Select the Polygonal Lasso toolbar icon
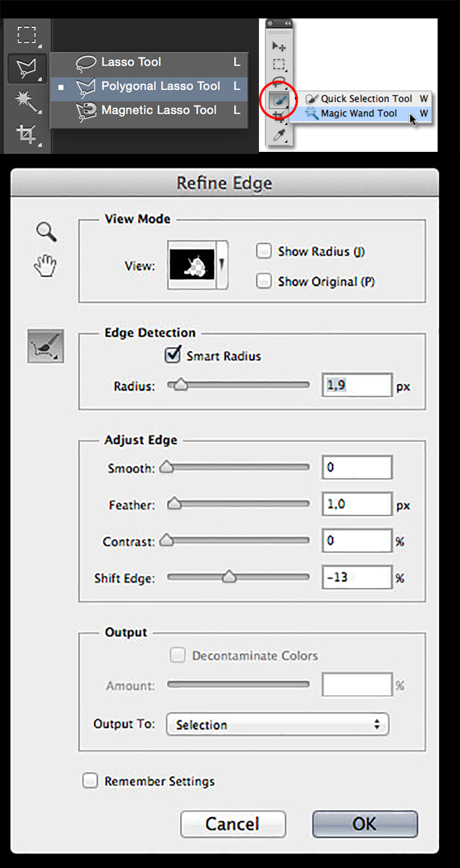460x868 pixels. [x=26, y=67]
